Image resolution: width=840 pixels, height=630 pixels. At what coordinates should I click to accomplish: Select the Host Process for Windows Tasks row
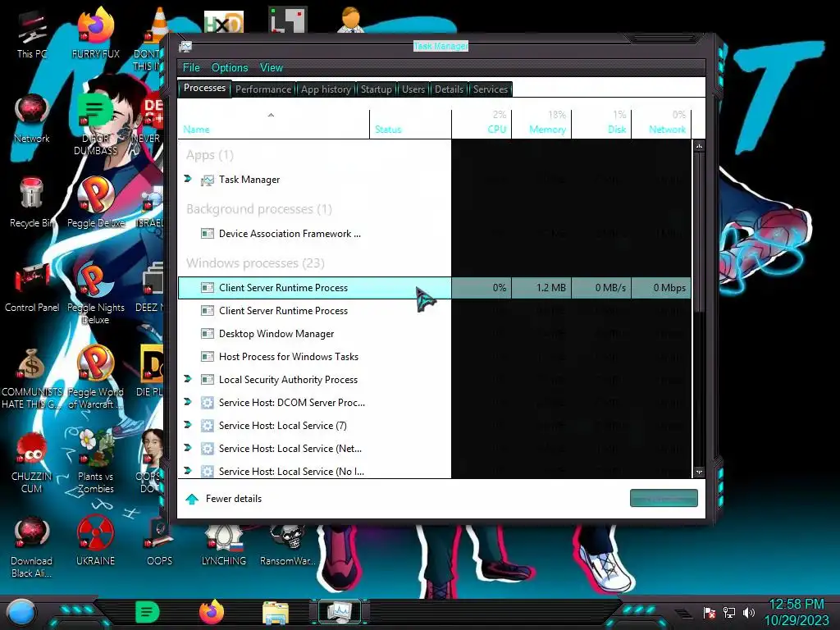click(x=435, y=357)
